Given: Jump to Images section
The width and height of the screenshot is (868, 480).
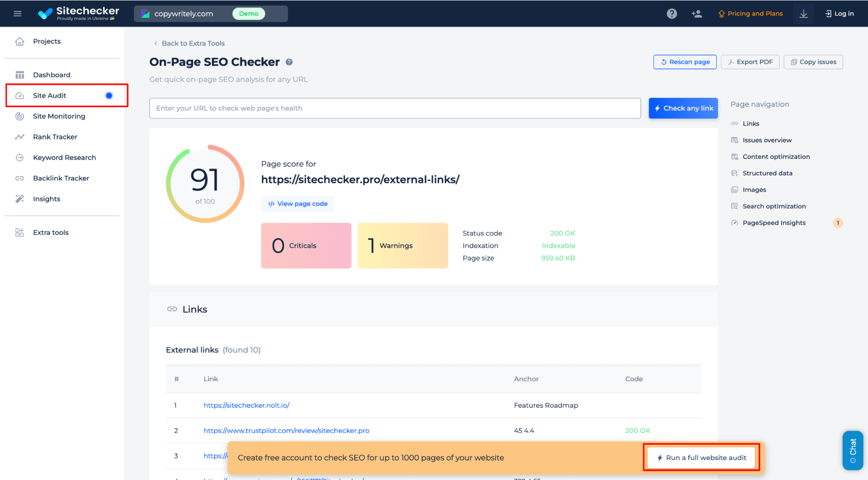Looking at the screenshot, I should point(754,190).
